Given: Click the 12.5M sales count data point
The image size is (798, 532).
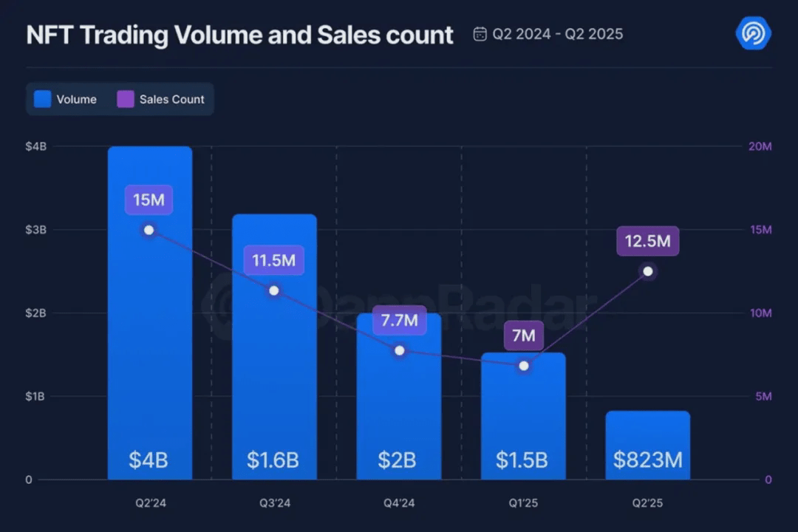Looking at the screenshot, I should 648,272.
